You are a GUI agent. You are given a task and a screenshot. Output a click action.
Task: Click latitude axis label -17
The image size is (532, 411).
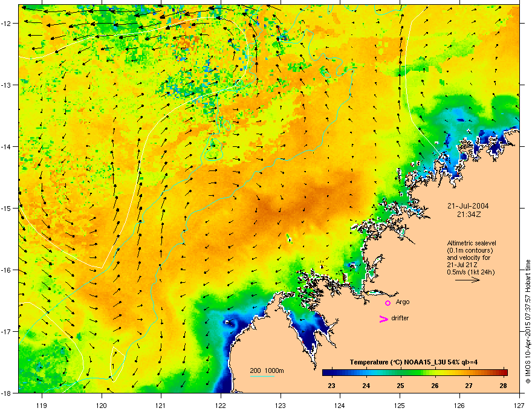(x=5, y=331)
